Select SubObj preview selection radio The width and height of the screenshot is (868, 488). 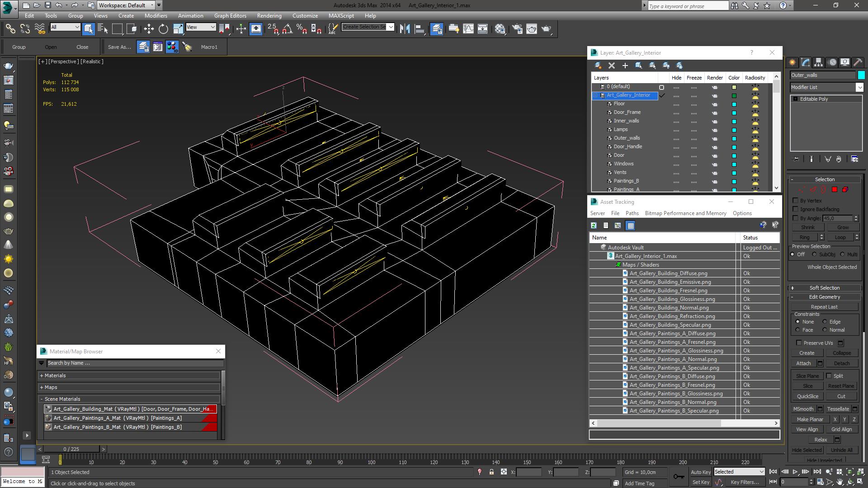[x=814, y=254]
